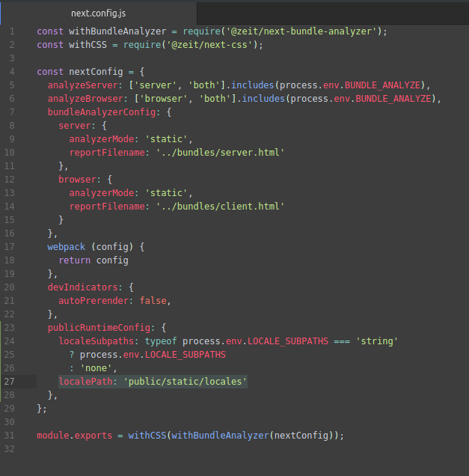Click 'analyzerMode' on line 13

click(x=102, y=193)
